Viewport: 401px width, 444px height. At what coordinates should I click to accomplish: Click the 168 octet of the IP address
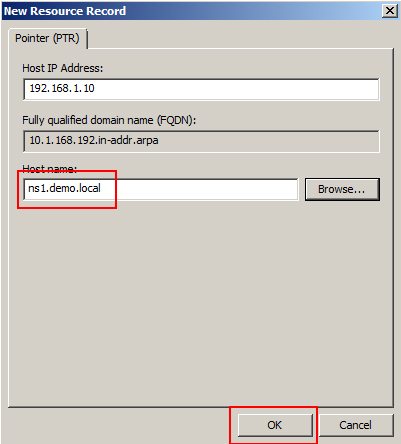pyautogui.click(x=60, y=88)
